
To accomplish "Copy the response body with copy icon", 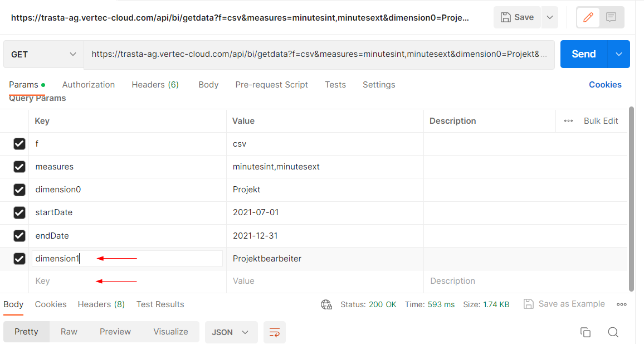I will [585, 332].
